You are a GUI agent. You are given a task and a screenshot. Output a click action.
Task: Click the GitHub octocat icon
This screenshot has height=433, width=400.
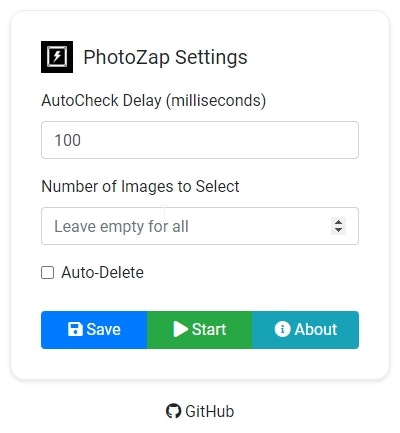[173, 411]
